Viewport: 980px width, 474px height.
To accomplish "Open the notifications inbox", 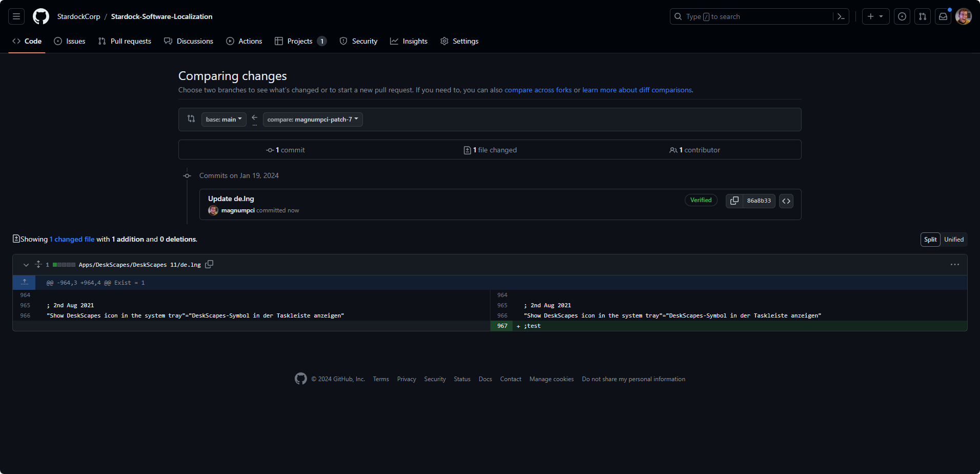I will coord(943,16).
